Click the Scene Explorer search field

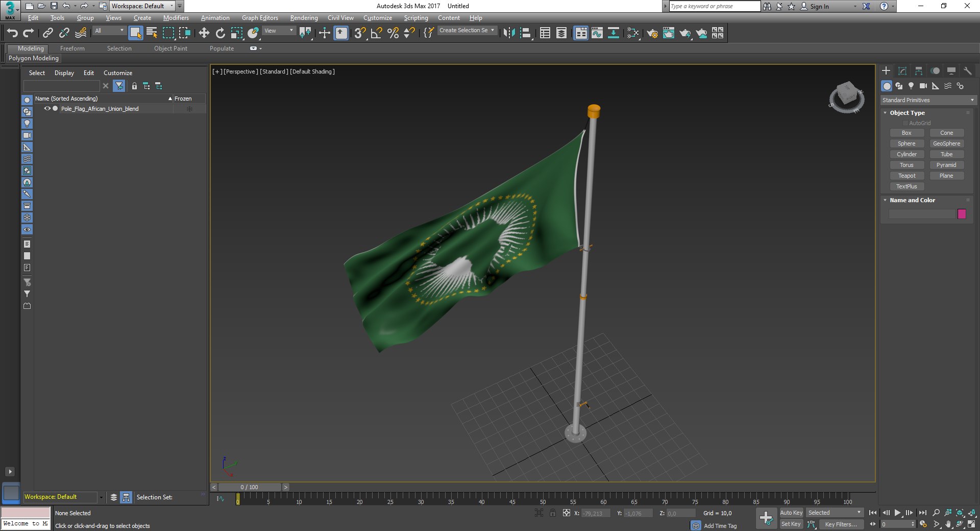click(x=62, y=86)
